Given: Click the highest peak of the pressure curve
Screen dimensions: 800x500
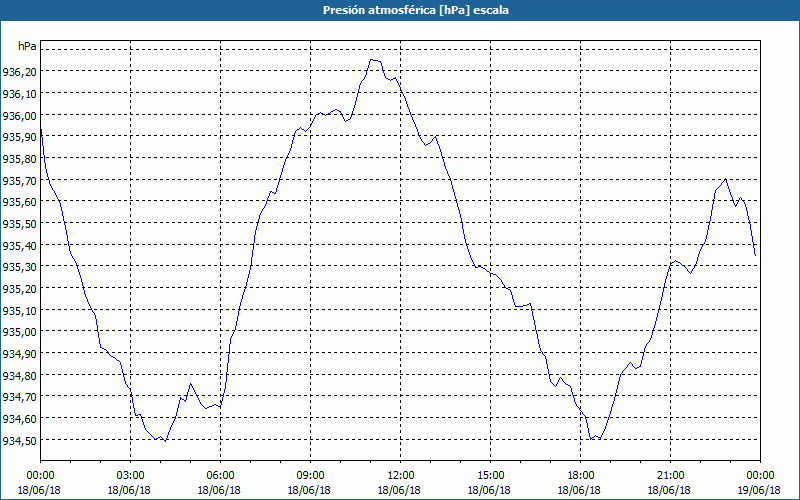Looking at the screenshot, I should [373, 60].
